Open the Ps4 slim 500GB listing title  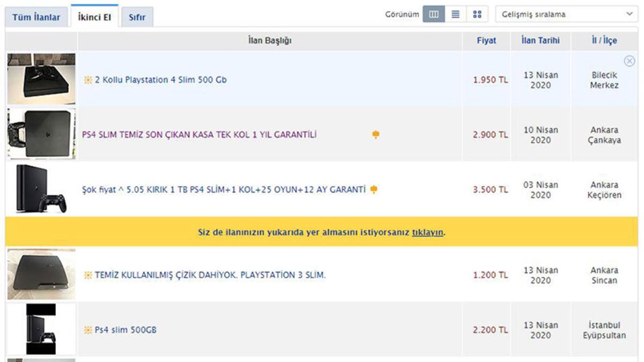click(126, 330)
